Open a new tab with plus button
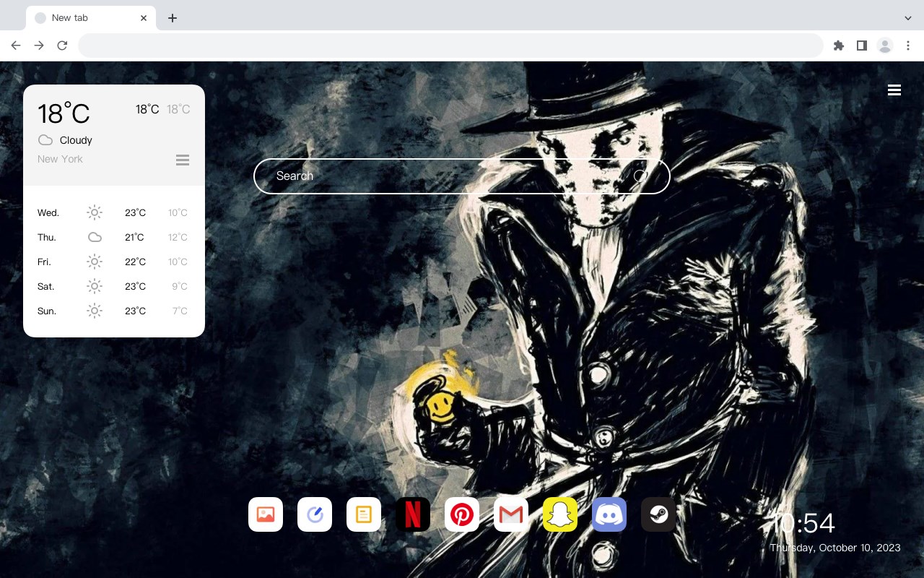 pyautogui.click(x=172, y=18)
